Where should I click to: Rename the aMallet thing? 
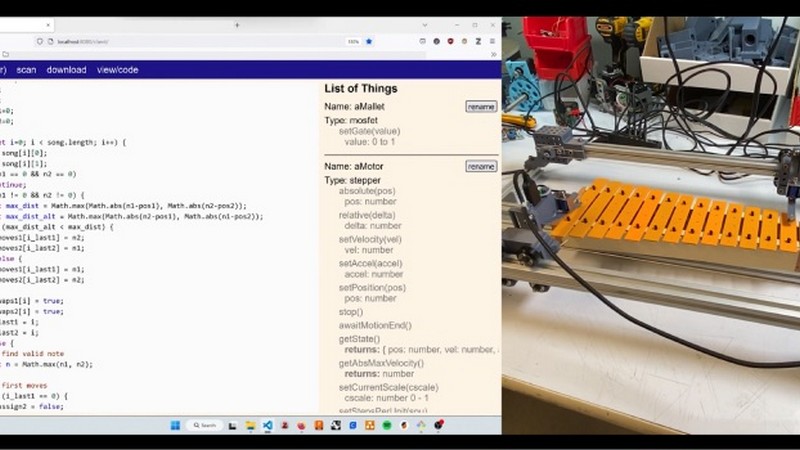(481, 107)
